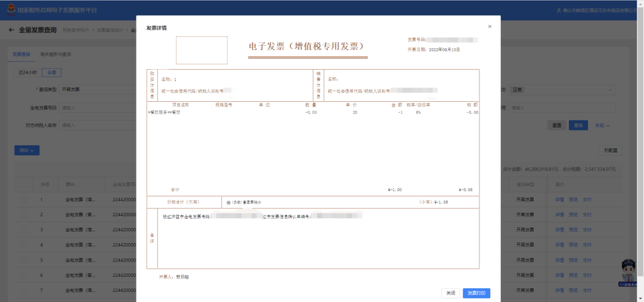This screenshot has height=302, width=644.
Task: Check the checkbox for row 6
Action: pyautogui.click(x=24, y=275)
